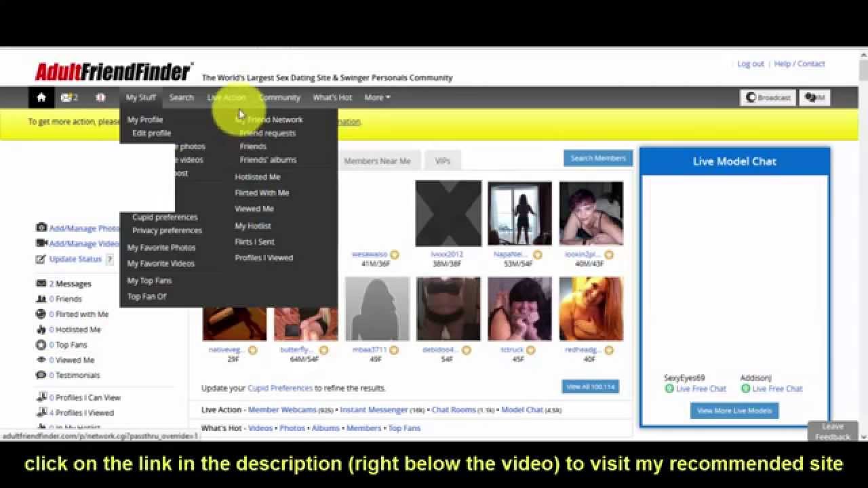The height and width of the screenshot is (488, 868).
Task: Choose My Hotlist from menu
Action: [x=253, y=226]
